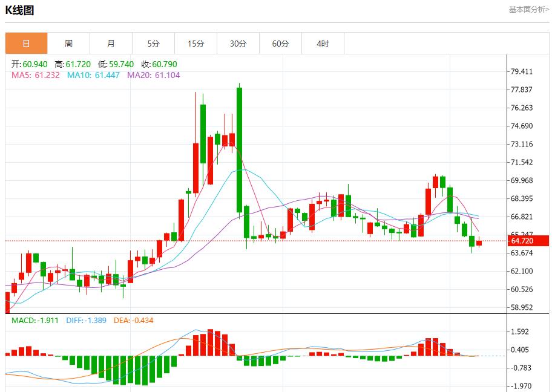The width and height of the screenshot is (552, 392).
Task: Click the 79.411 price axis label
Action: click(521, 71)
